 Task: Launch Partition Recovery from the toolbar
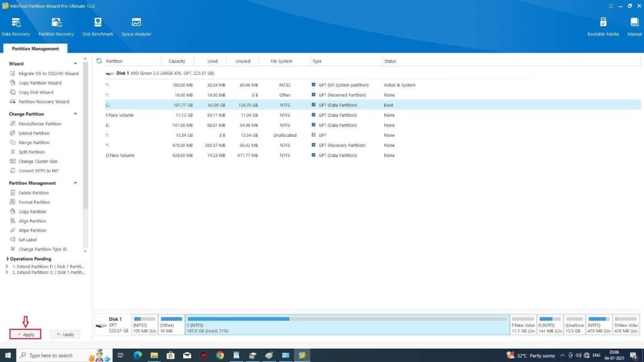tap(56, 26)
